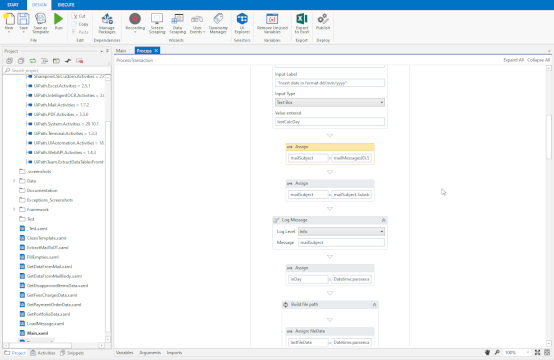Viewport: 554px width, 360px height.
Task: Open the Variables panel
Action: click(x=125, y=353)
